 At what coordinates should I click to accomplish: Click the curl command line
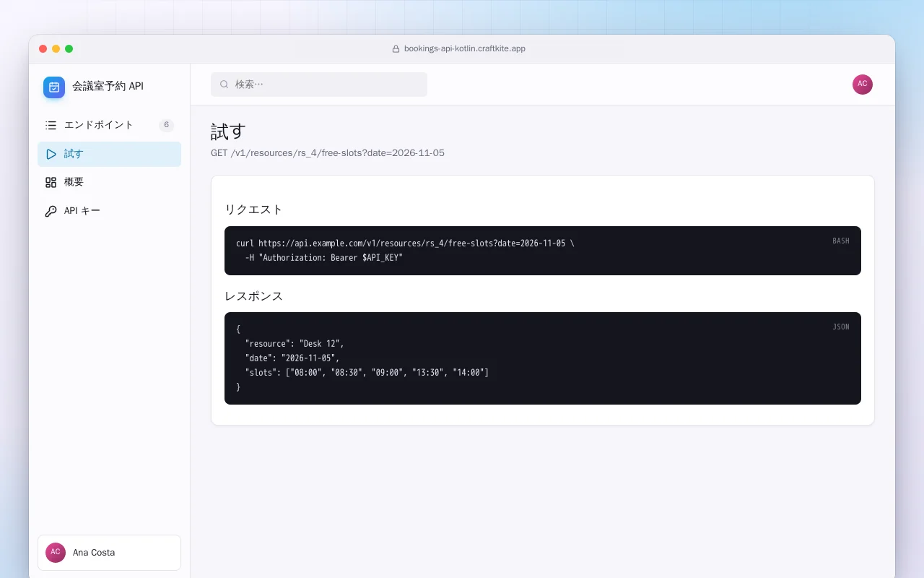pos(405,243)
